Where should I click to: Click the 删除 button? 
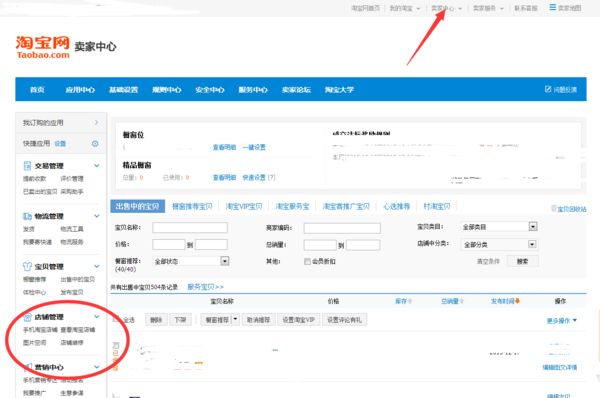point(156,320)
